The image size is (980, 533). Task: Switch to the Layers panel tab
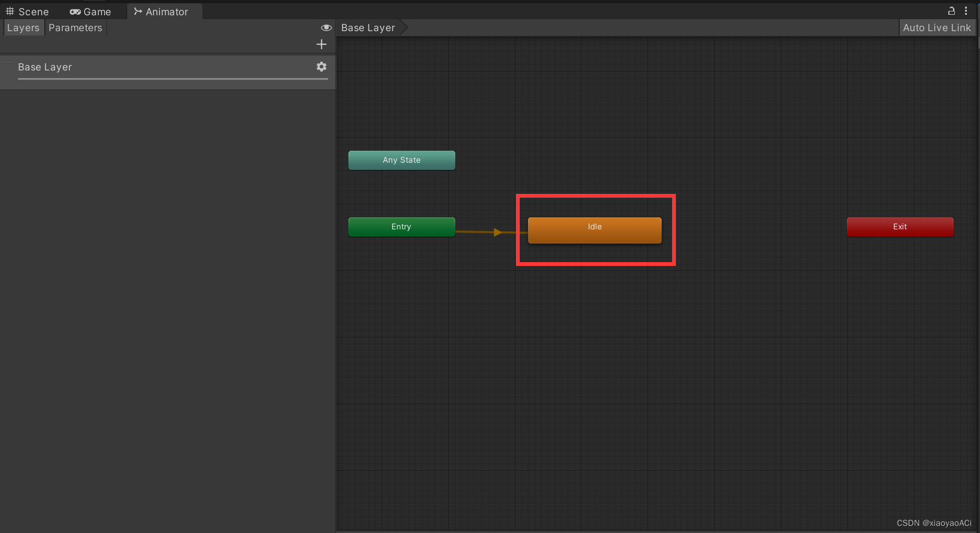(23, 28)
